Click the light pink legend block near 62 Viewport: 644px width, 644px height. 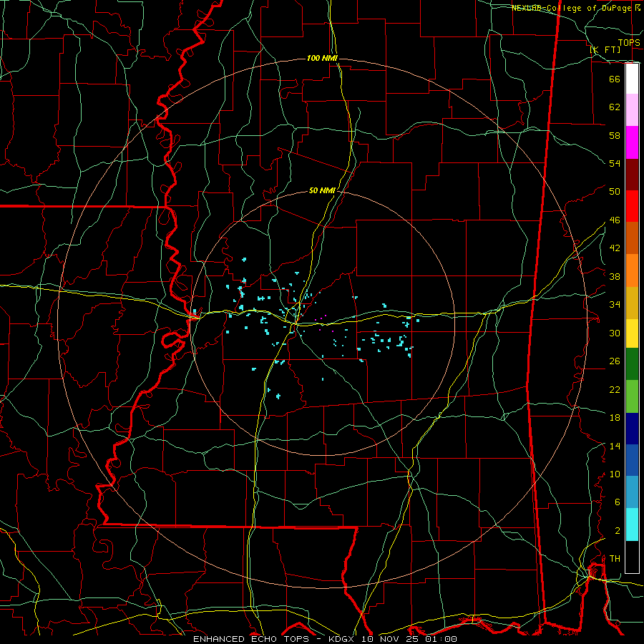632,110
